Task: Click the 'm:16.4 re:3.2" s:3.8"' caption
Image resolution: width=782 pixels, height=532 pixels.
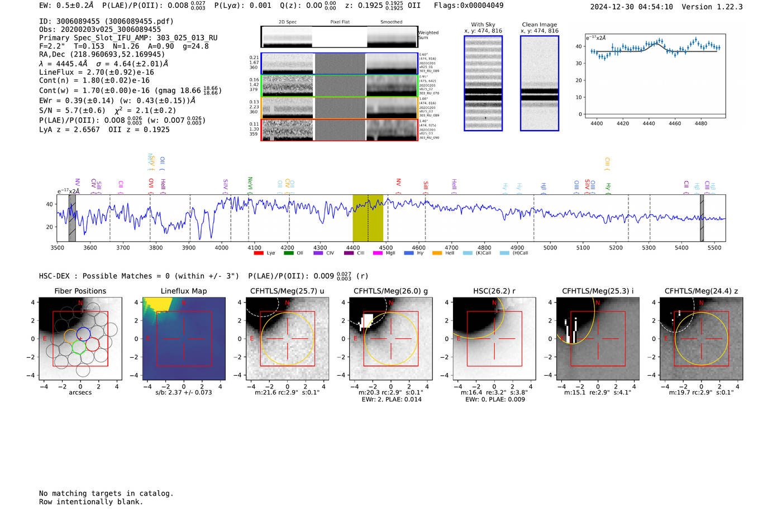Action: point(494,392)
